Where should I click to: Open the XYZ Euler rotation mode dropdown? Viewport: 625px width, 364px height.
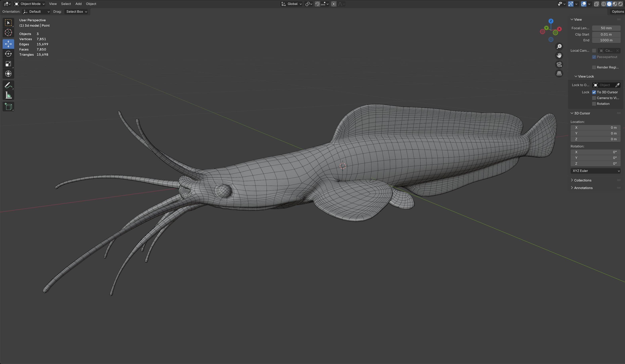point(595,171)
